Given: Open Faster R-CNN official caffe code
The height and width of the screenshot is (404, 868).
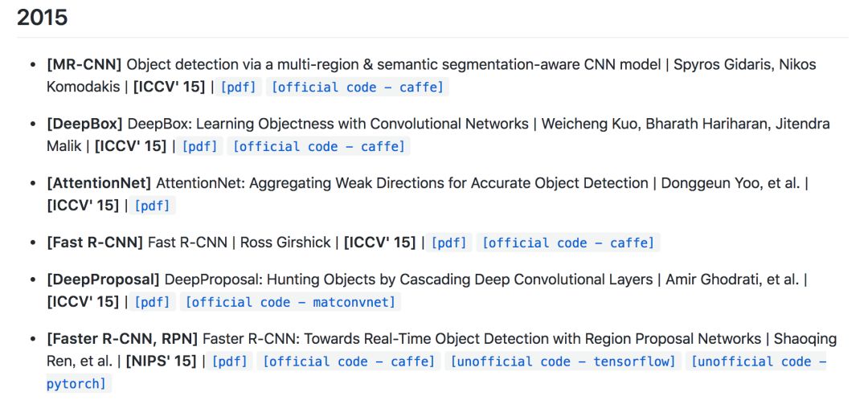Looking at the screenshot, I should coord(349,361).
